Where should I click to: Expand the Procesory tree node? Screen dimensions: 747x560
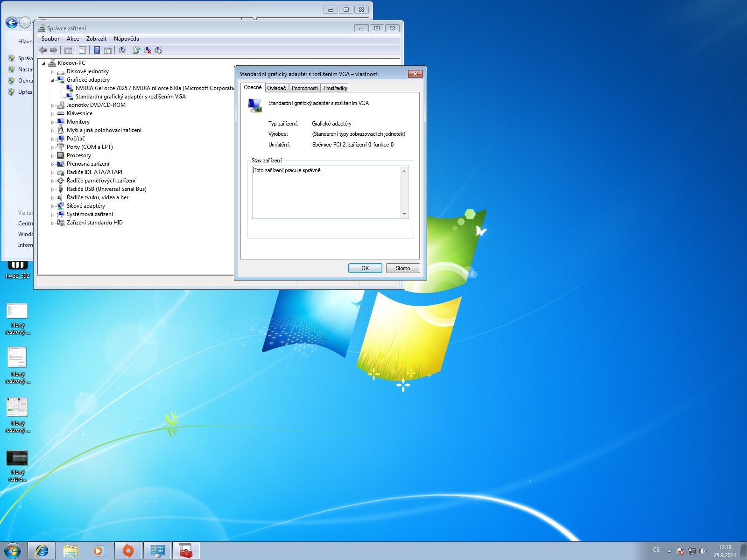(x=53, y=156)
